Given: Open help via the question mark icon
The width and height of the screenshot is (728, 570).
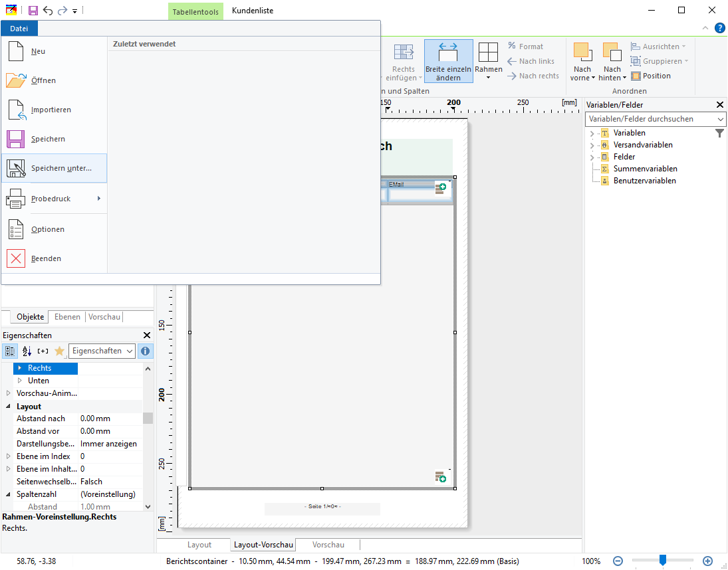Looking at the screenshot, I should pyautogui.click(x=719, y=29).
